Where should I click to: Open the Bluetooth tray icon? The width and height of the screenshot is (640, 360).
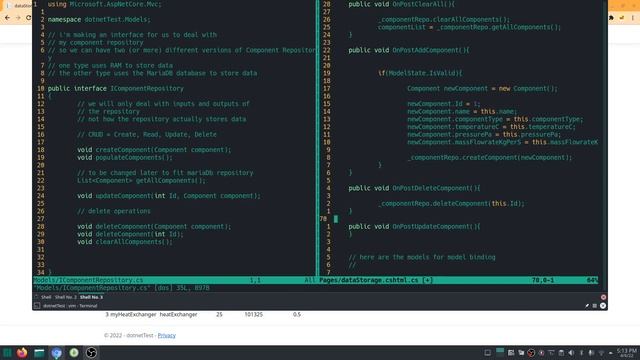581,353
